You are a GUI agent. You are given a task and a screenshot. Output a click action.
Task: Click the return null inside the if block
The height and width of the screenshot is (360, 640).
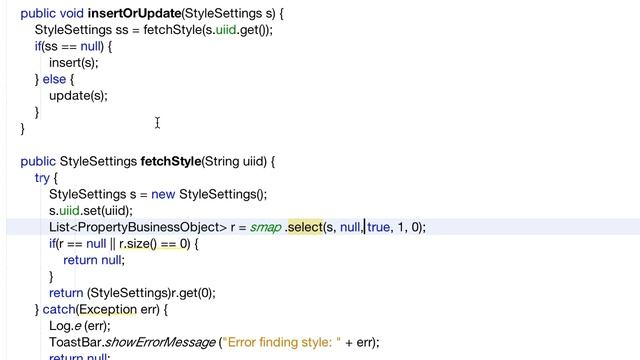pos(94,260)
